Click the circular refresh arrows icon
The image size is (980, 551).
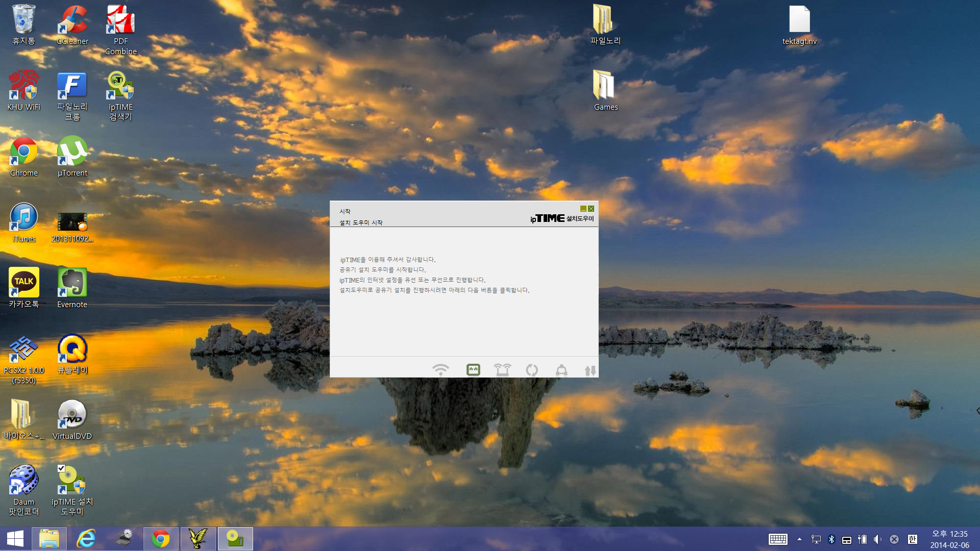point(532,370)
